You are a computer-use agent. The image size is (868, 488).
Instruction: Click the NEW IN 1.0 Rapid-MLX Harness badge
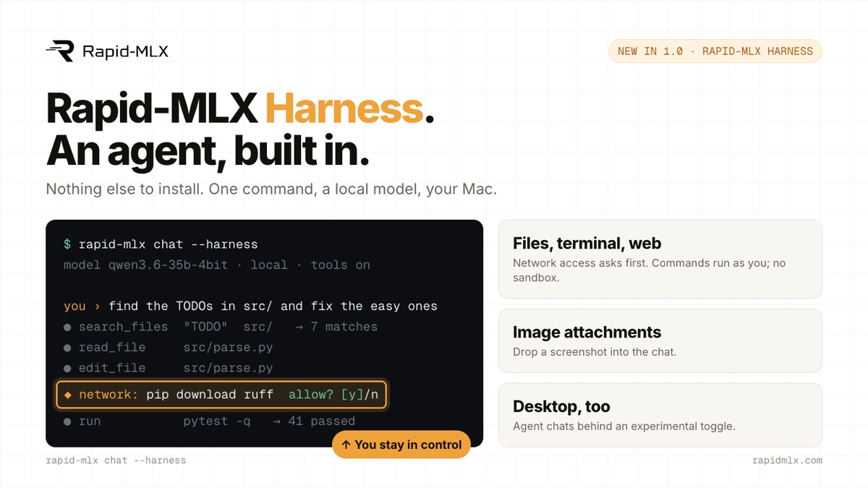(x=715, y=51)
